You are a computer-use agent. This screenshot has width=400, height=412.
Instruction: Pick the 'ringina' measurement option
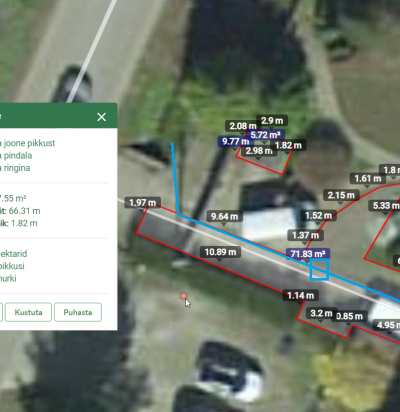point(16,168)
